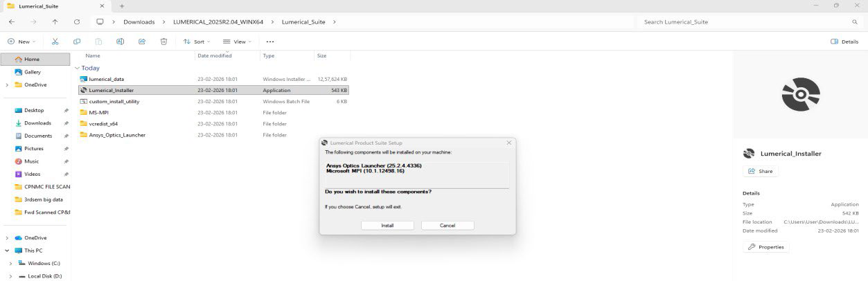The width and height of the screenshot is (868, 281).
Task: Click Cancel in Lumerical setup dialog
Action: (448, 226)
